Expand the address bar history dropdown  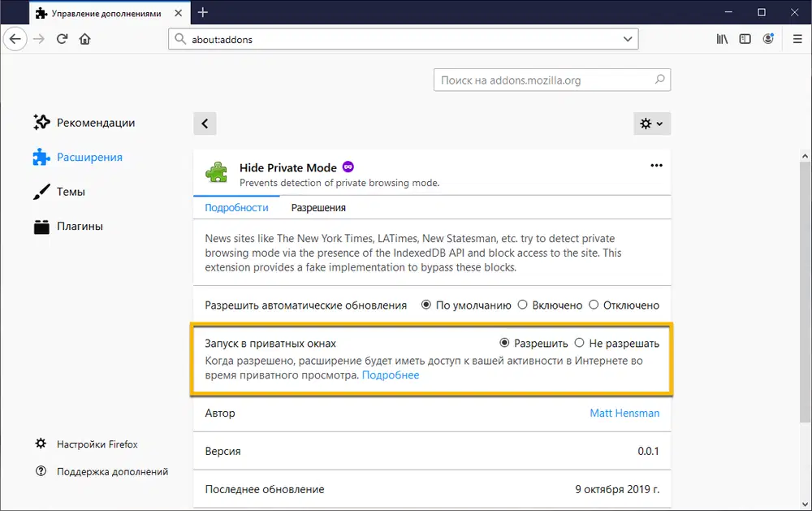click(626, 38)
